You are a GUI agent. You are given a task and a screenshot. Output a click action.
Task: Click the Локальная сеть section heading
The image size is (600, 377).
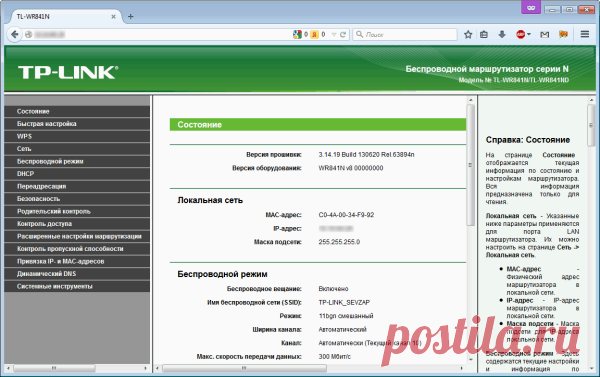210,200
